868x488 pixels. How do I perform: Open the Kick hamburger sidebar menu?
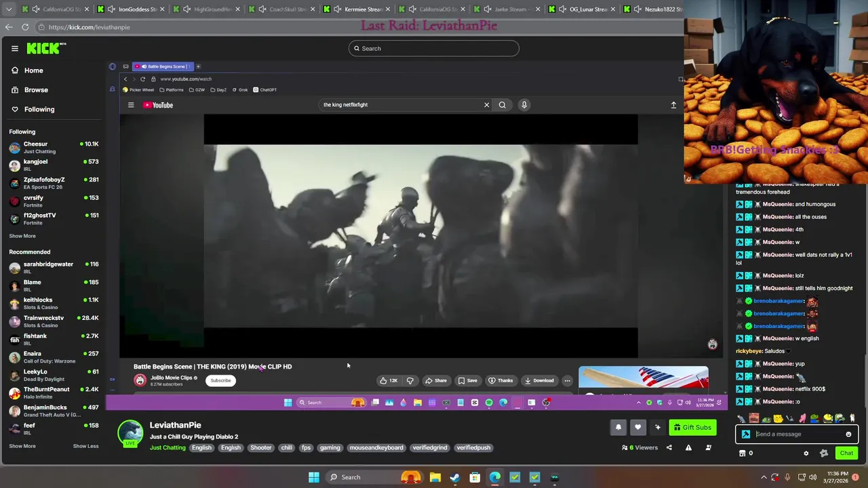pos(14,48)
